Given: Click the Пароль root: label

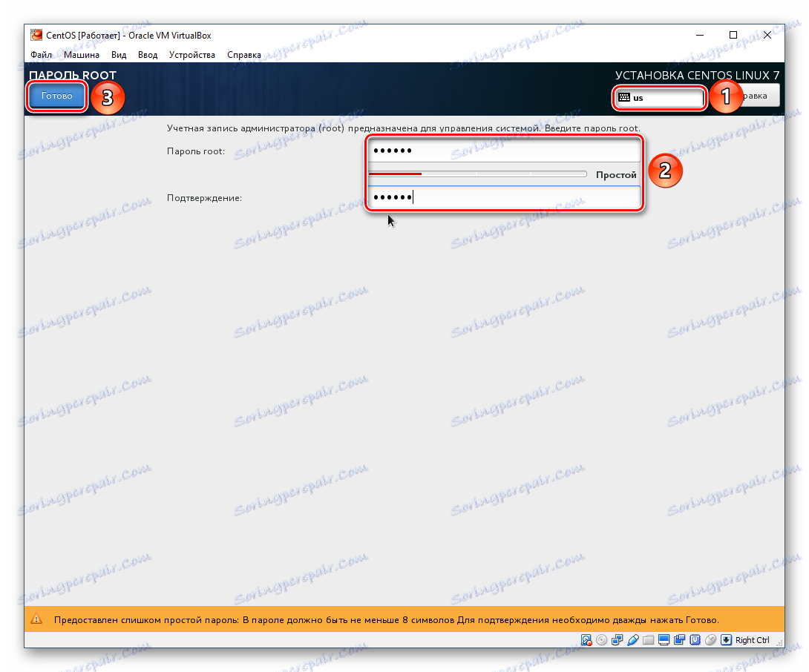Looking at the screenshot, I should 195,151.
